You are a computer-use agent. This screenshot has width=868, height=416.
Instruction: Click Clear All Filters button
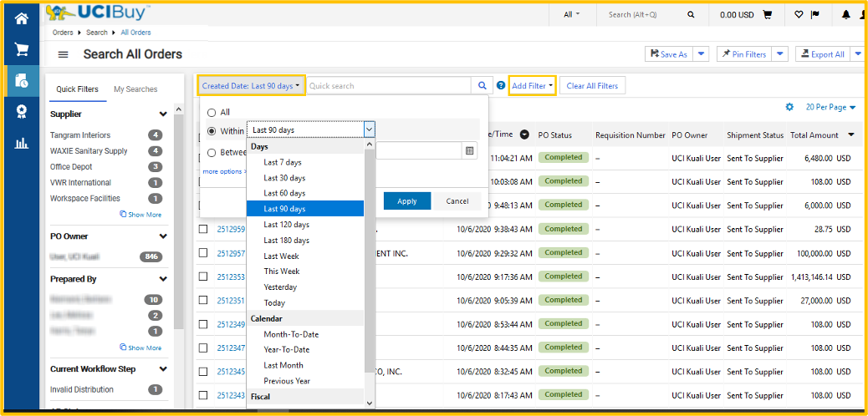click(592, 86)
